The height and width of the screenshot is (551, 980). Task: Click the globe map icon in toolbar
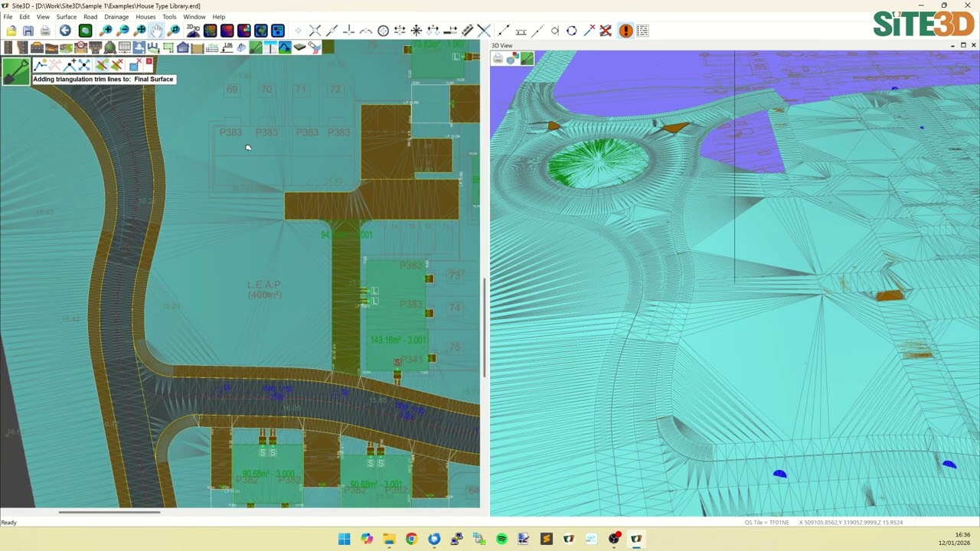(260, 31)
